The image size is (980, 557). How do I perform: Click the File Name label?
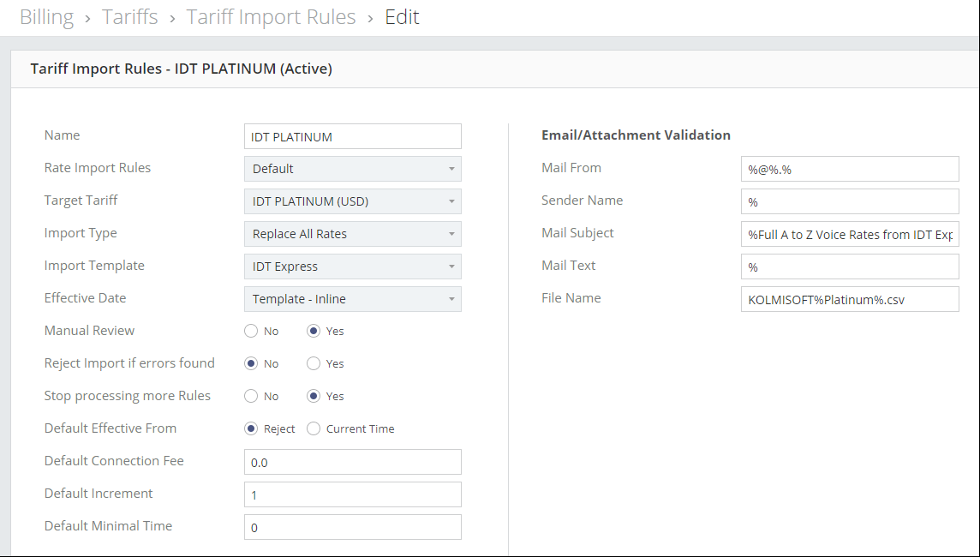click(x=571, y=297)
